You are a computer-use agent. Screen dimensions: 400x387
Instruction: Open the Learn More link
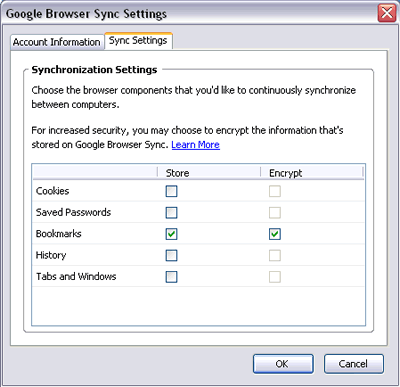click(195, 145)
